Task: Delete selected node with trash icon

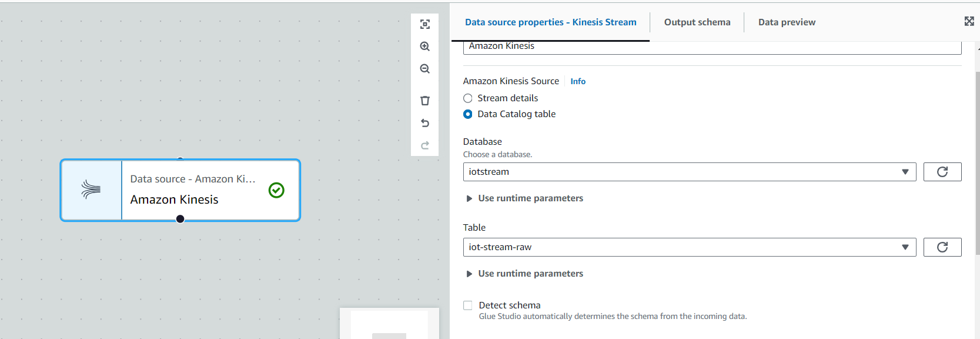Action: coord(425,101)
